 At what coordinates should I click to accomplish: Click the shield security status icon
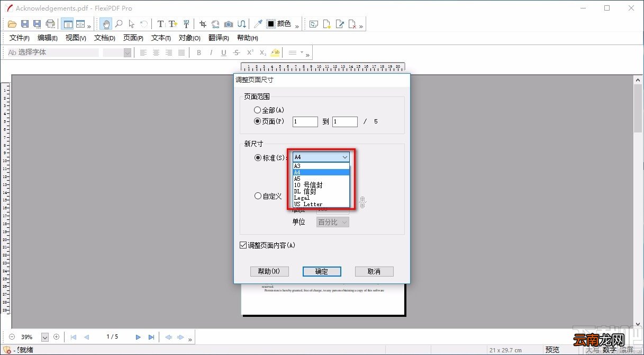tap(7, 350)
